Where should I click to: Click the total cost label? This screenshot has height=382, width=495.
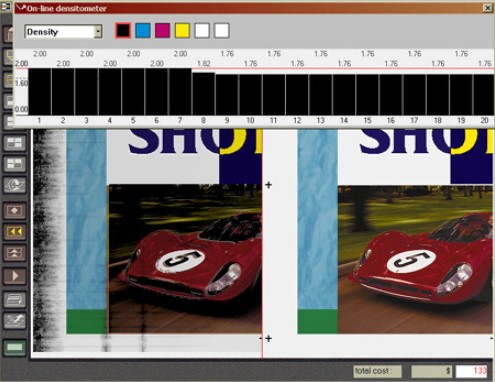(378, 371)
